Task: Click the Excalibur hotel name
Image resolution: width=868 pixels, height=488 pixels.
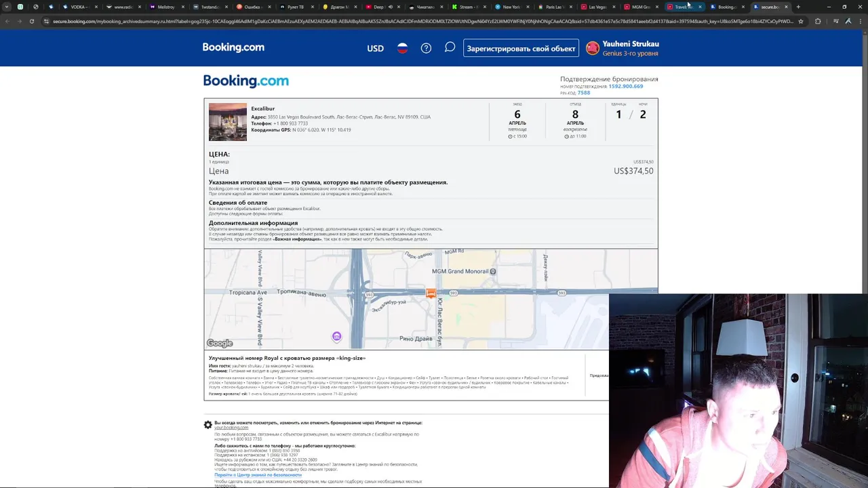Action: pos(263,108)
